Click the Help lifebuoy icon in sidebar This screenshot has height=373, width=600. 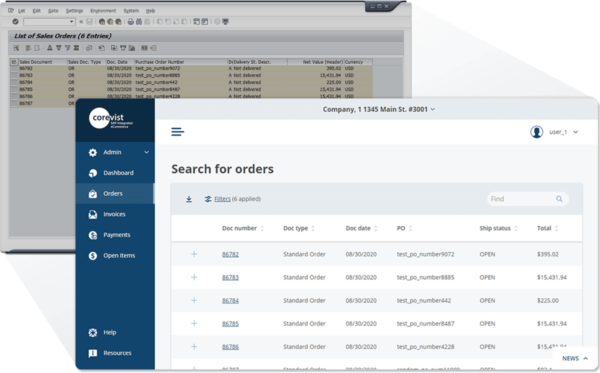click(93, 332)
